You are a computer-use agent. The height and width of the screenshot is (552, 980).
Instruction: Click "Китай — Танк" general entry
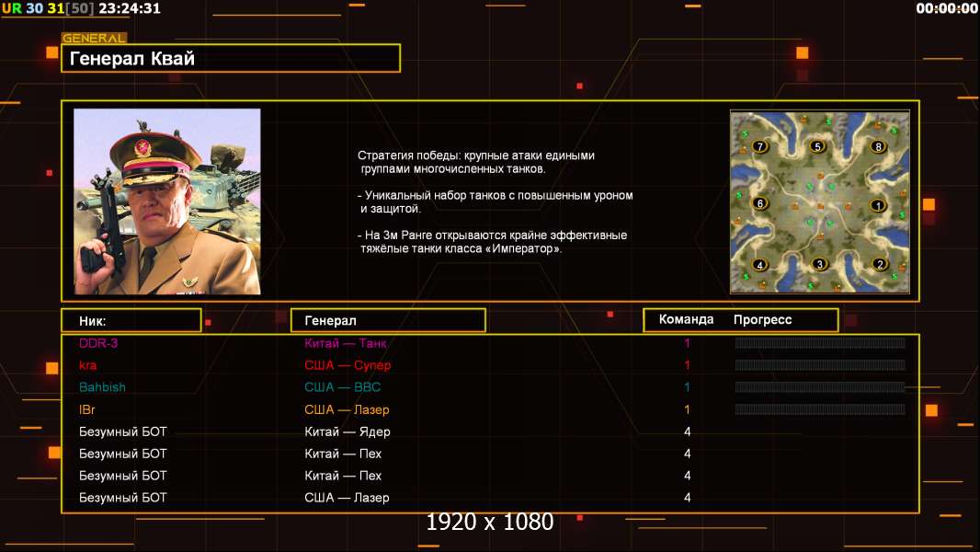point(345,343)
